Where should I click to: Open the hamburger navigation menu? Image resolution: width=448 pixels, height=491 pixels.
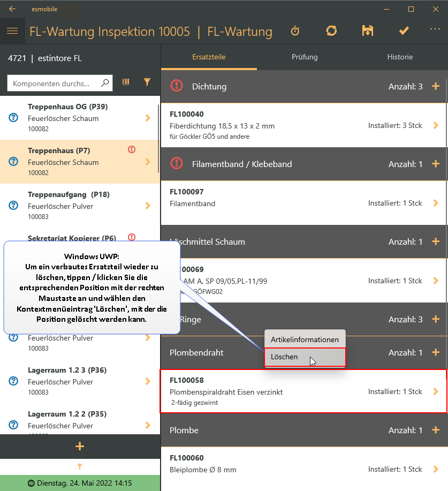point(12,31)
